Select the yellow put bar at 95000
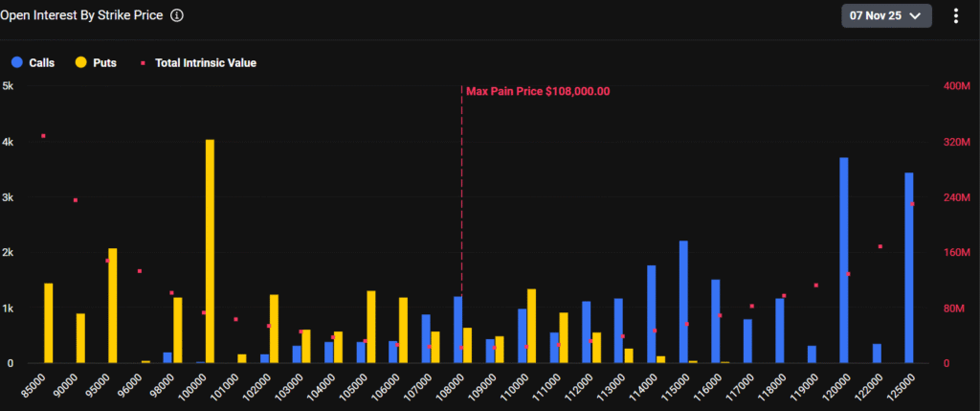This screenshot has width=980, height=411. [113, 306]
